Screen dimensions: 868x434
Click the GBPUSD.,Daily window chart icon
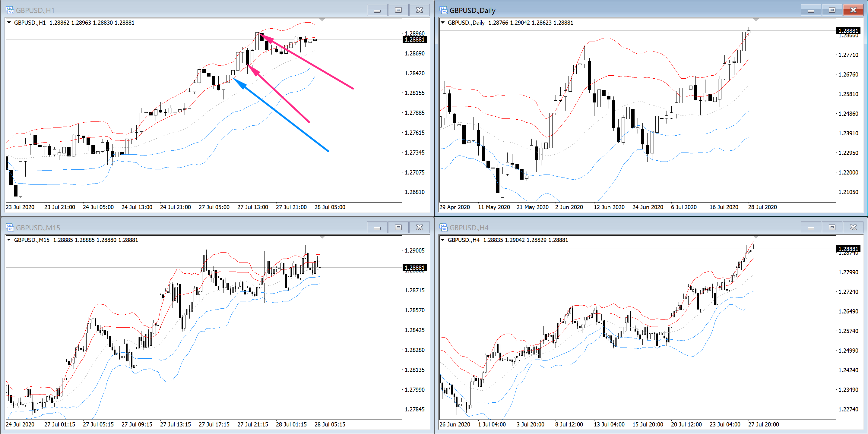click(x=443, y=10)
